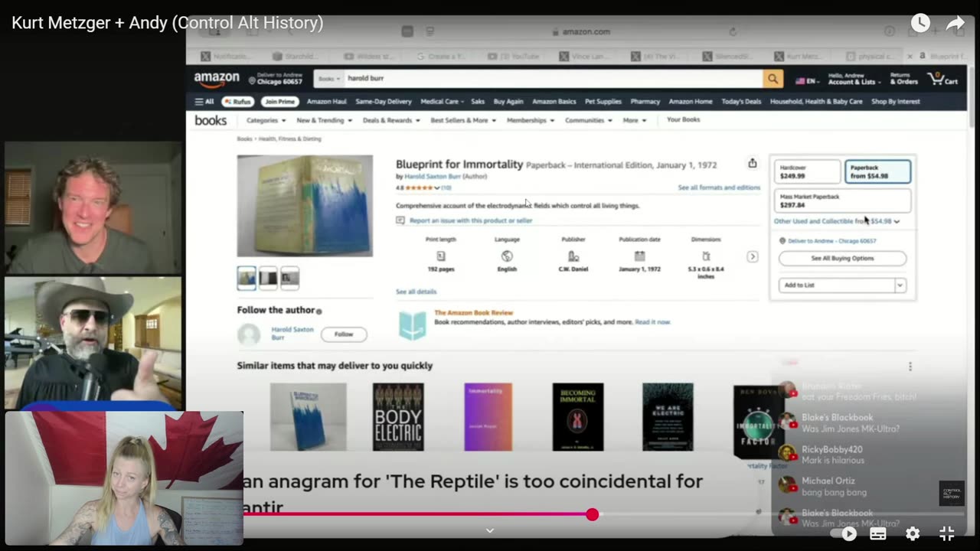Click Returns & Orders

pyautogui.click(x=903, y=79)
